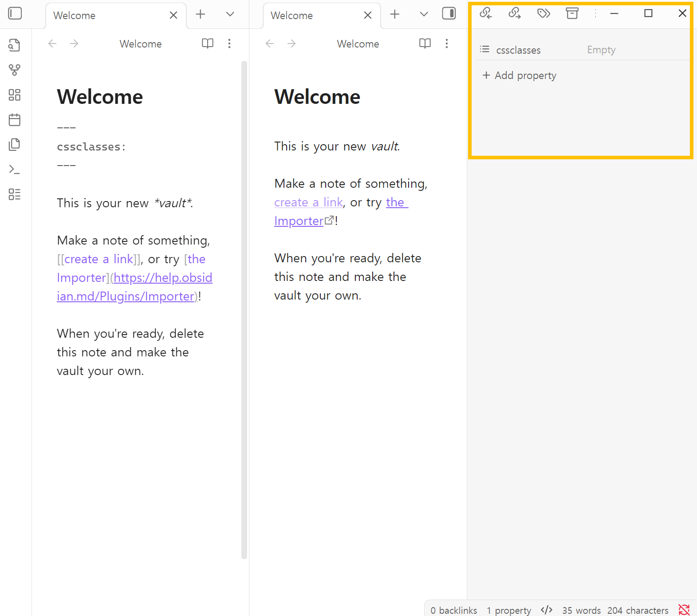
Task: Navigate forward in the right pane
Action: 291,43
